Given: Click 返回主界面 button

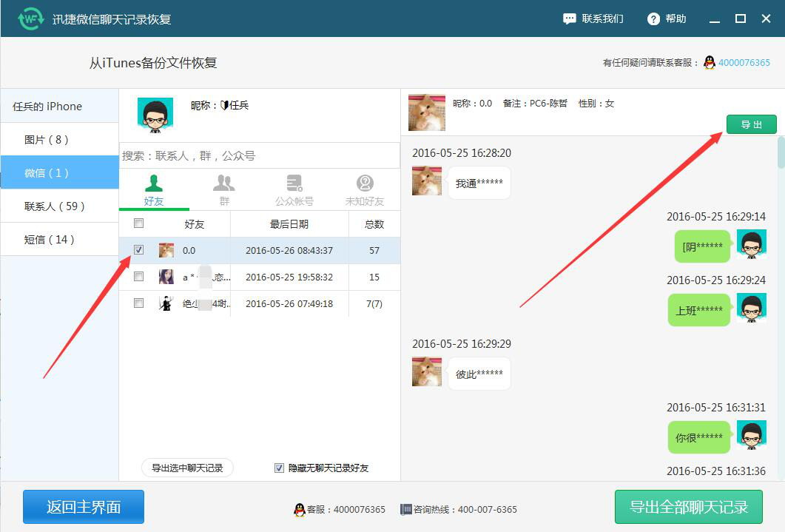Looking at the screenshot, I should pos(84,507).
